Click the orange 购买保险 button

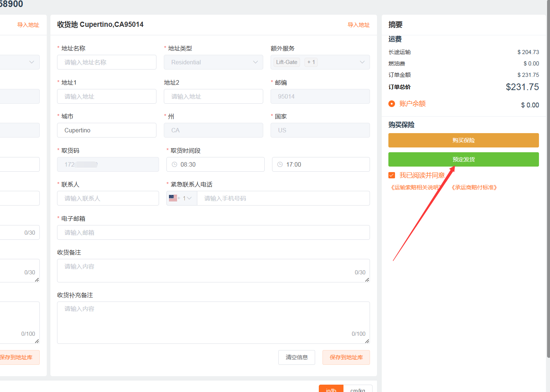463,140
